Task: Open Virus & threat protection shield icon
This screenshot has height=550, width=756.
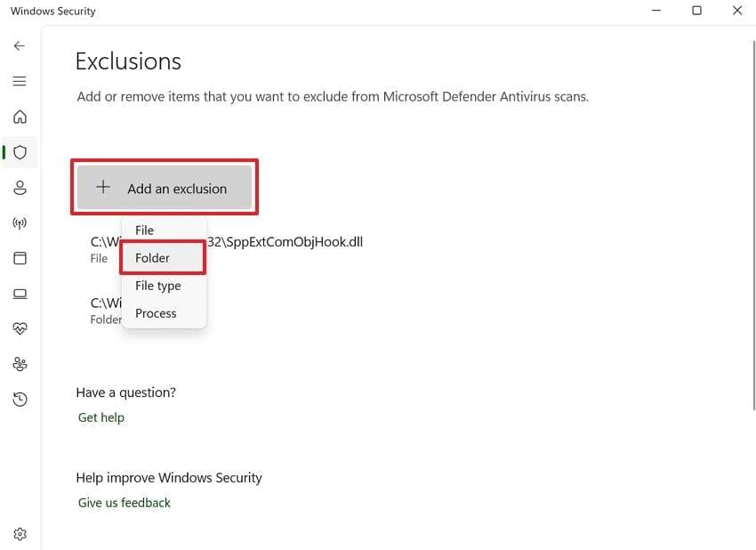Action: pos(20,152)
